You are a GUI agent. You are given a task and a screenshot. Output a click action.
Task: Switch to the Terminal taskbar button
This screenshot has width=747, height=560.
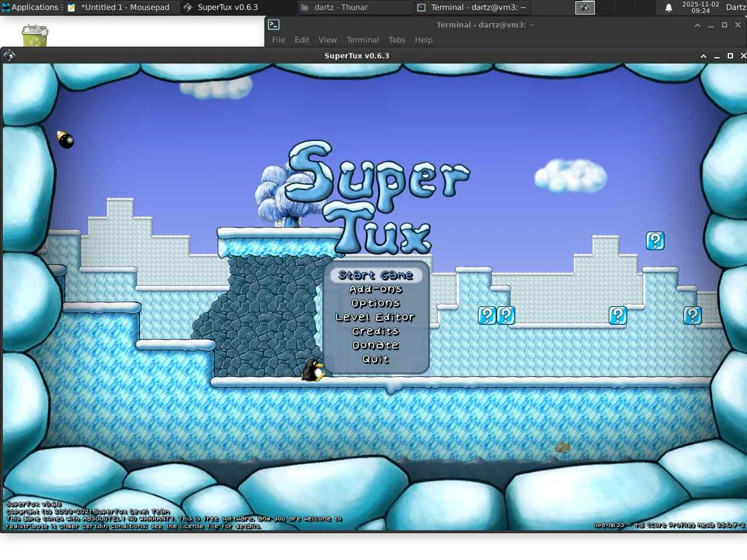coord(472,7)
